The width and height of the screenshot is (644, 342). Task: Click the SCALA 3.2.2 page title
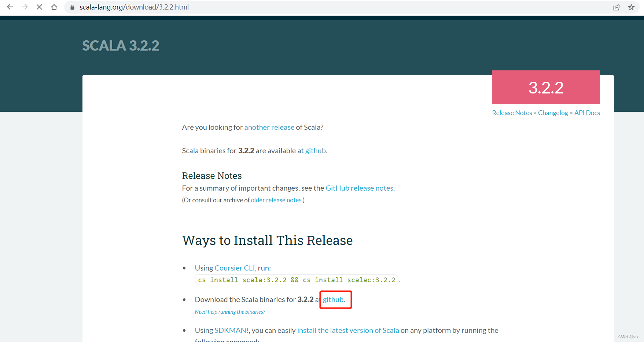(121, 46)
